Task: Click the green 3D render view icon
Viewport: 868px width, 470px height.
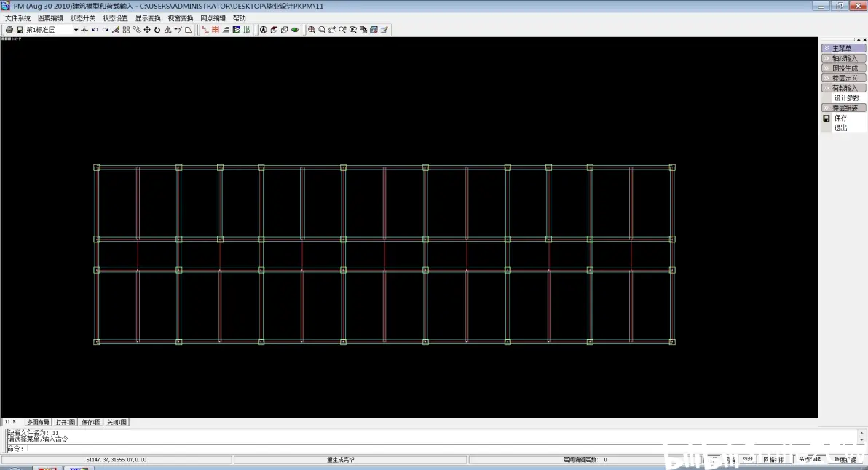Action: [295, 30]
